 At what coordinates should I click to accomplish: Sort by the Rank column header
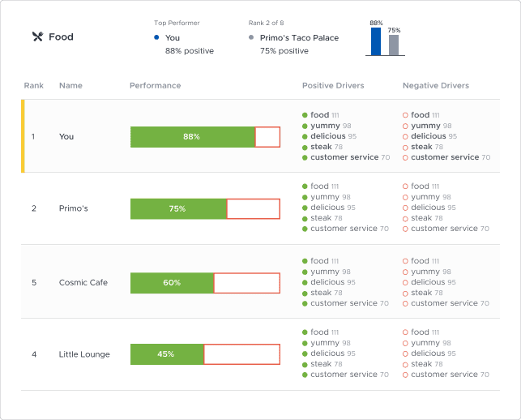(33, 85)
